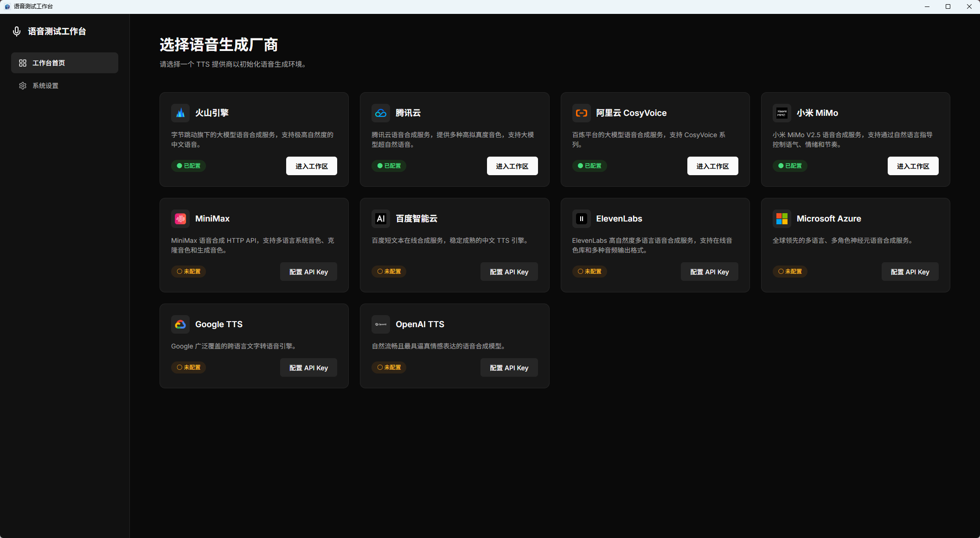Open 工作台首页 in the sidebar
The height and width of the screenshot is (538, 980).
click(x=64, y=63)
